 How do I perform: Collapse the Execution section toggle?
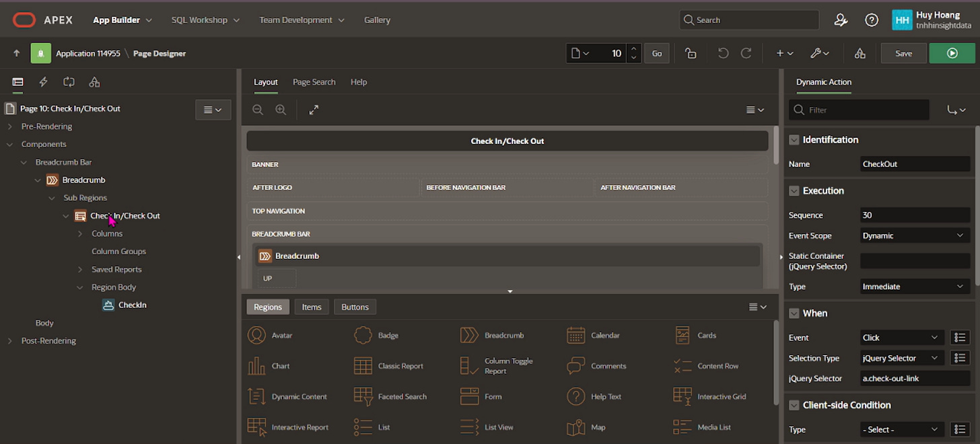[794, 191]
